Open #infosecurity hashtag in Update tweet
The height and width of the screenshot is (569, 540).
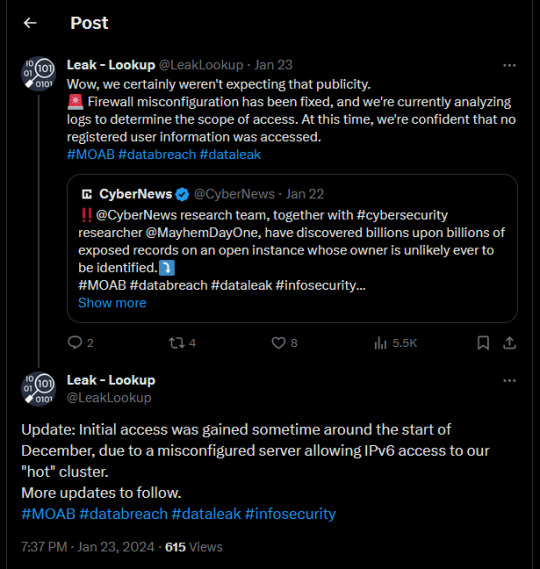pos(290,514)
